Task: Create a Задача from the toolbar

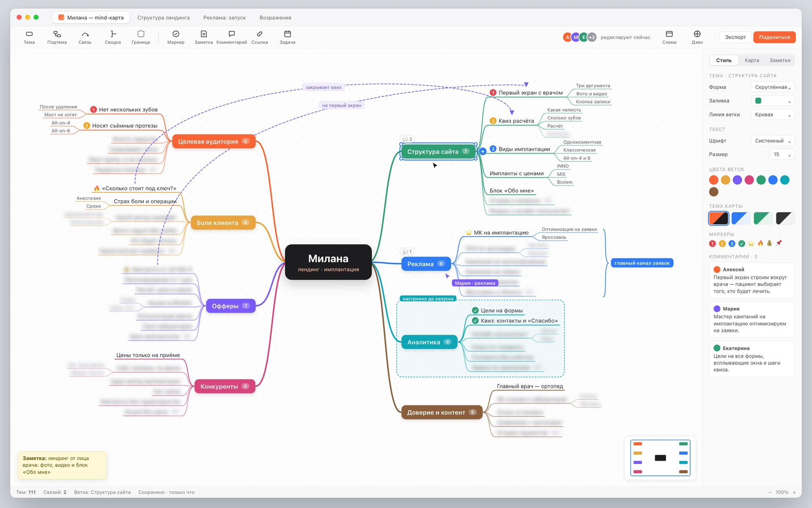Action: (288, 37)
